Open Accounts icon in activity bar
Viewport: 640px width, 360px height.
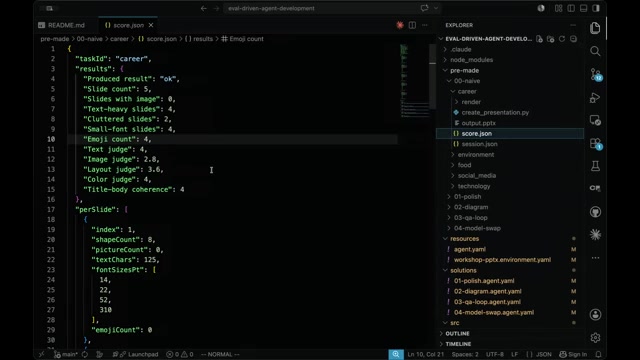[595, 314]
